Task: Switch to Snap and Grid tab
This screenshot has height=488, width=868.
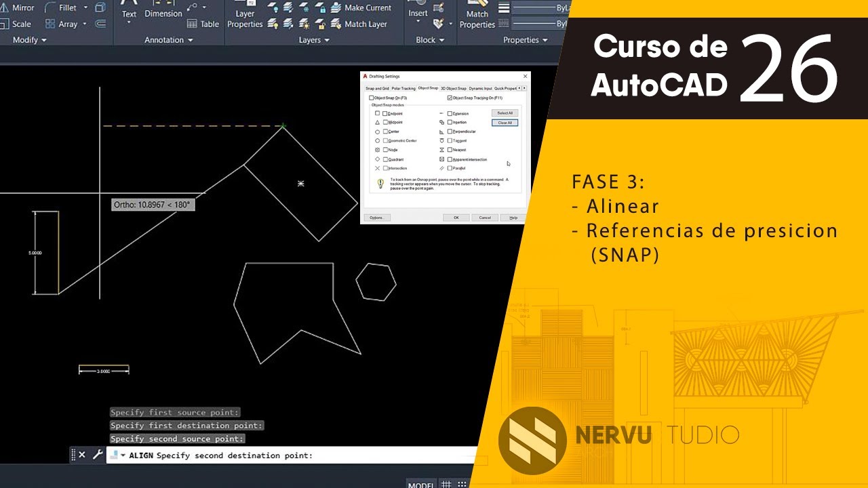Action: [377, 88]
